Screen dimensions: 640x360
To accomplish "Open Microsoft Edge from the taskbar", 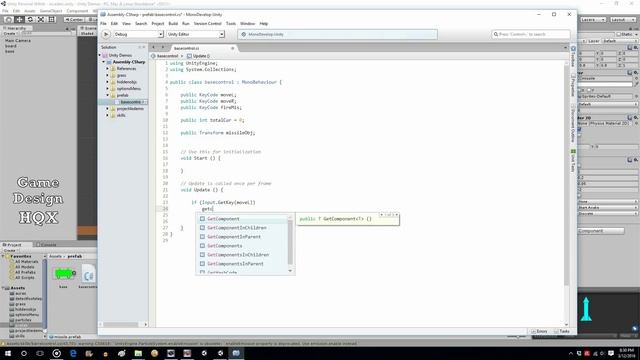I will tap(73, 353).
